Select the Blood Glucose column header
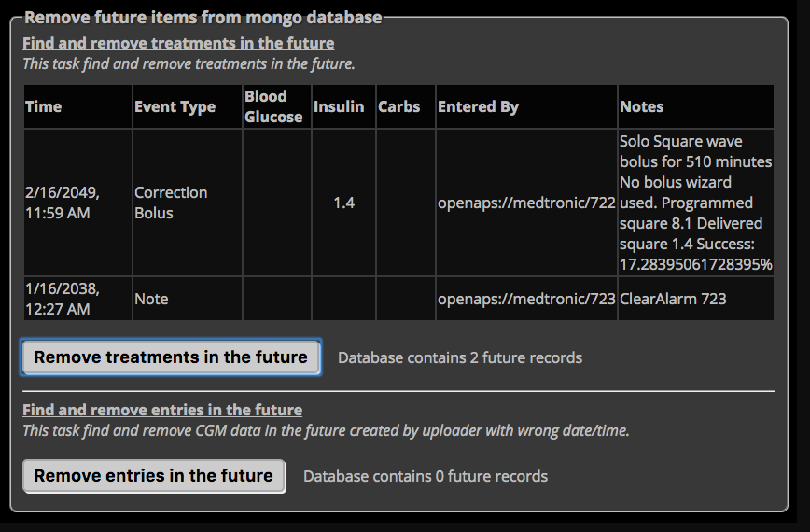This screenshot has width=810, height=532. coord(277,106)
